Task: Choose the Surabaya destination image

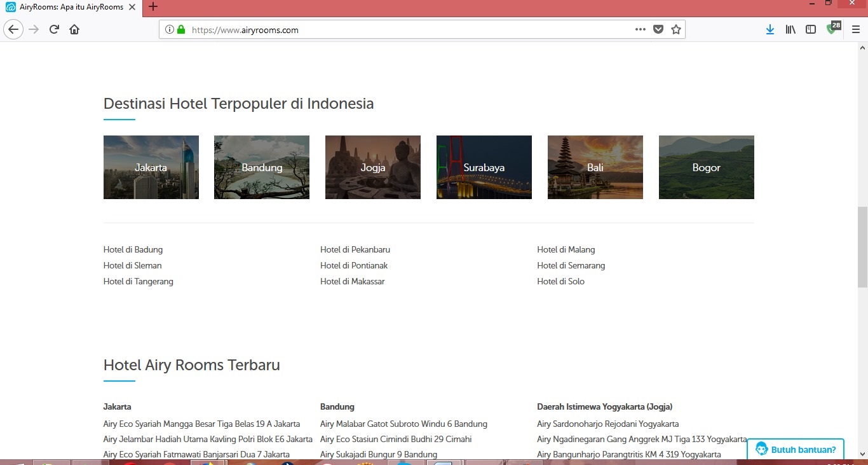Action: [x=484, y=167]
